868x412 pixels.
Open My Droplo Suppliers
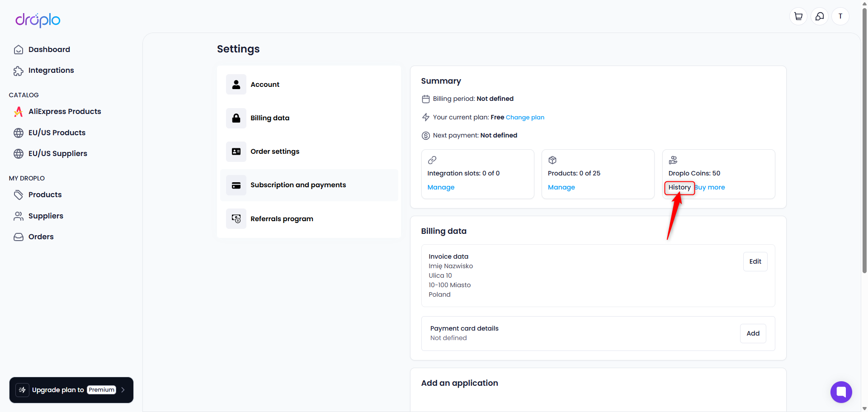point(46,216)
